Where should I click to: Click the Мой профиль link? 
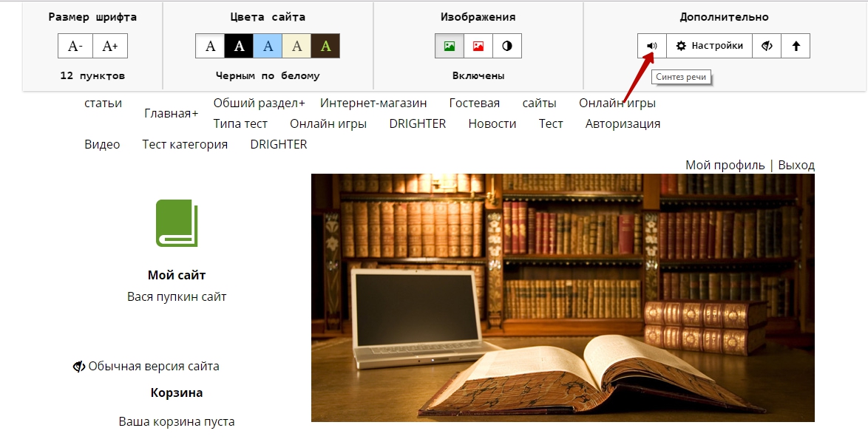[725, 166]
